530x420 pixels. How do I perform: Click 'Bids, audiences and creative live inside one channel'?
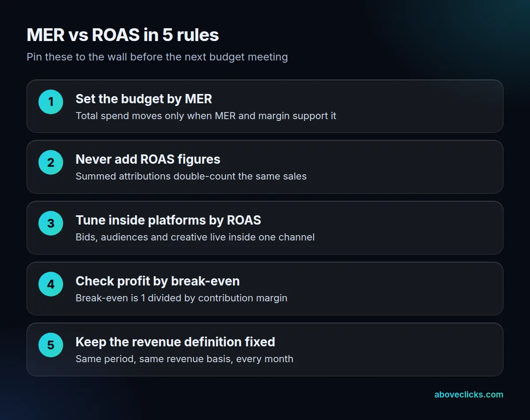pos(195,237)
